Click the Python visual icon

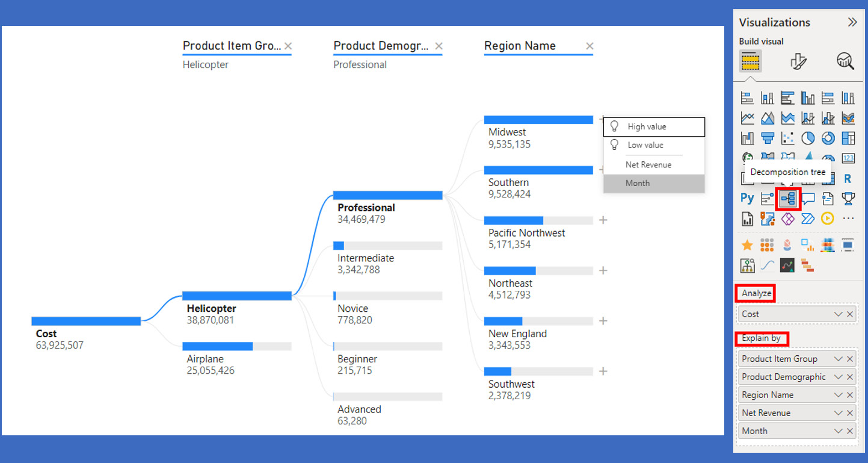[x=747, y=198]
